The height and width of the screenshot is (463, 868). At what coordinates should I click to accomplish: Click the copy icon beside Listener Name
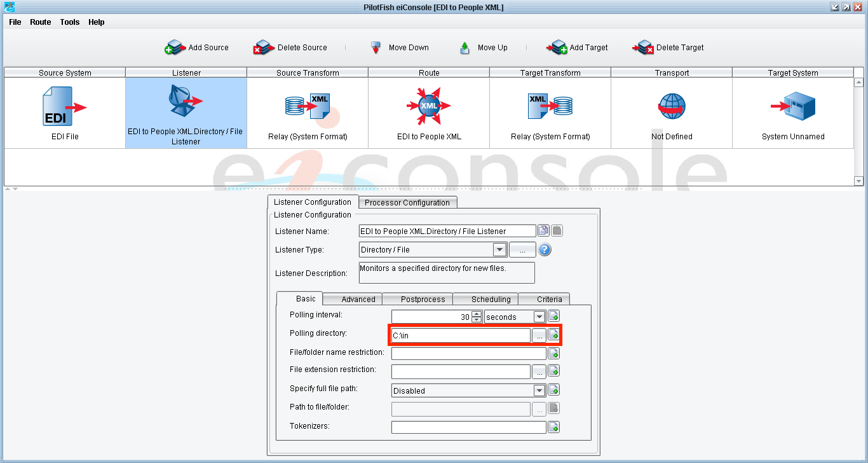[x=543, y=231]
